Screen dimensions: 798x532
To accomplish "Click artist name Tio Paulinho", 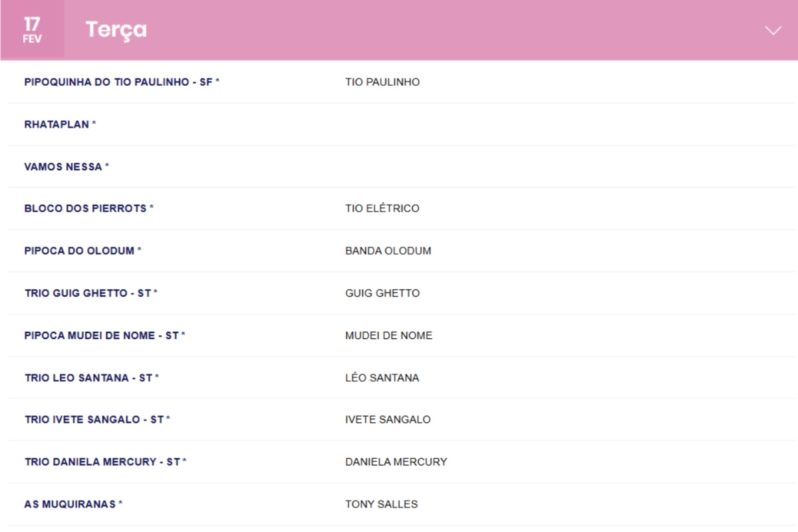I will [382, 82].
